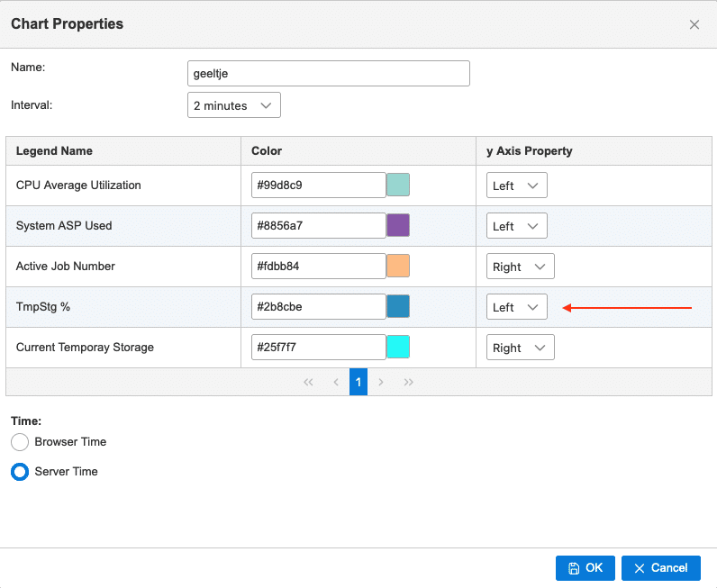Close the Chart Properties dialog
This screenshot has height=588, width=717.
[x=694, y=24]
